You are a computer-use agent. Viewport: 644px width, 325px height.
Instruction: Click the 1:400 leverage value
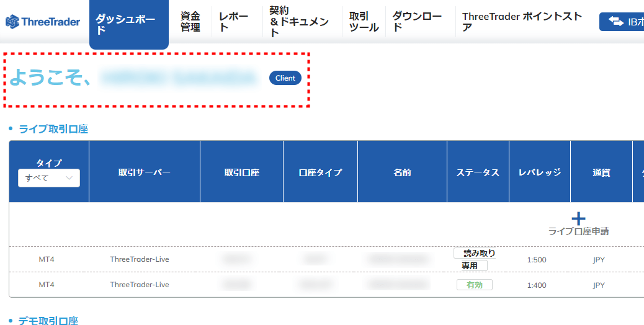(537, 285)
